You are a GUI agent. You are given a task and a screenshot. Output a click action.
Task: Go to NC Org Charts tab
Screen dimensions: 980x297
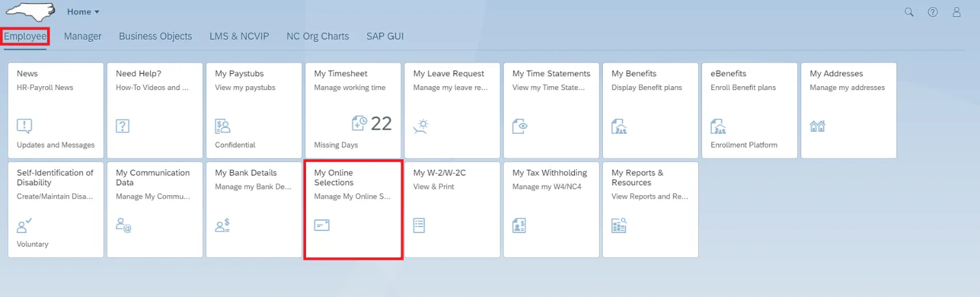pos(318,37)
